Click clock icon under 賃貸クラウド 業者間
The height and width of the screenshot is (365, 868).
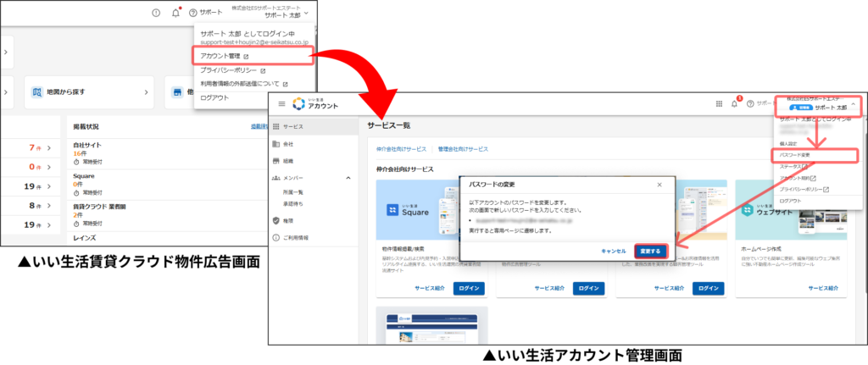(x=76, y=224)
